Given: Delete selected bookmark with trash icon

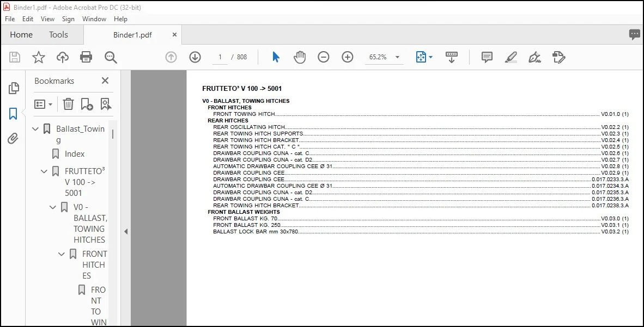Looking at the screenshot, I should pos(68,104).
